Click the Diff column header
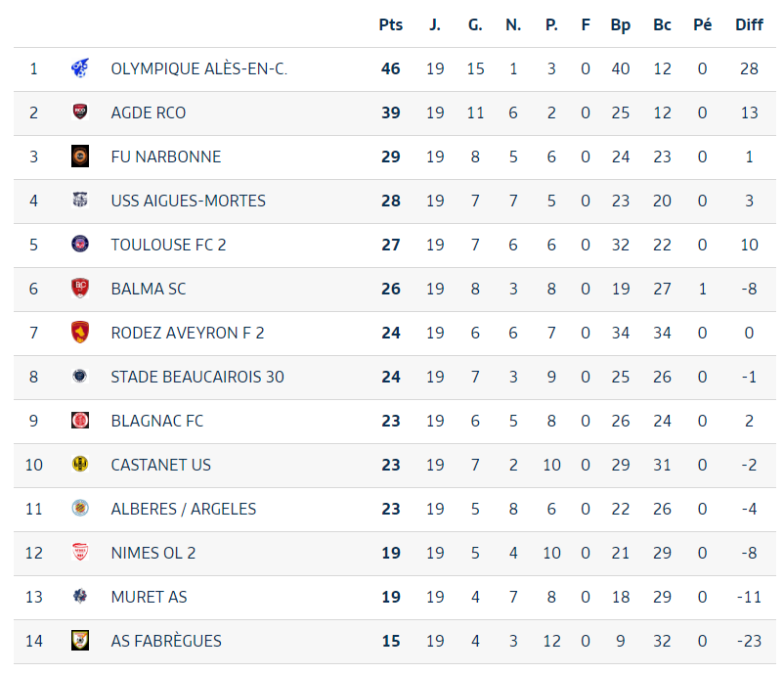The height and width of the screenshot is (674, 784). point(749,24)
